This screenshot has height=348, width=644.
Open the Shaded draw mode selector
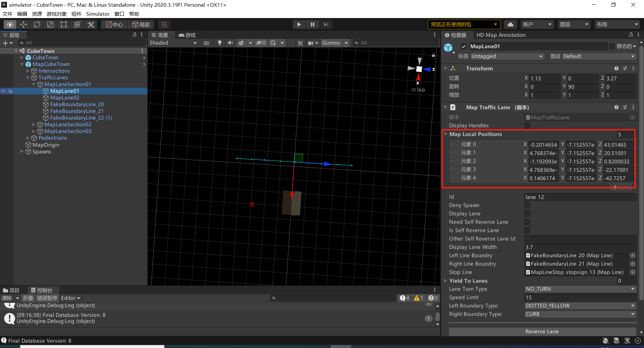pos(173,43)
